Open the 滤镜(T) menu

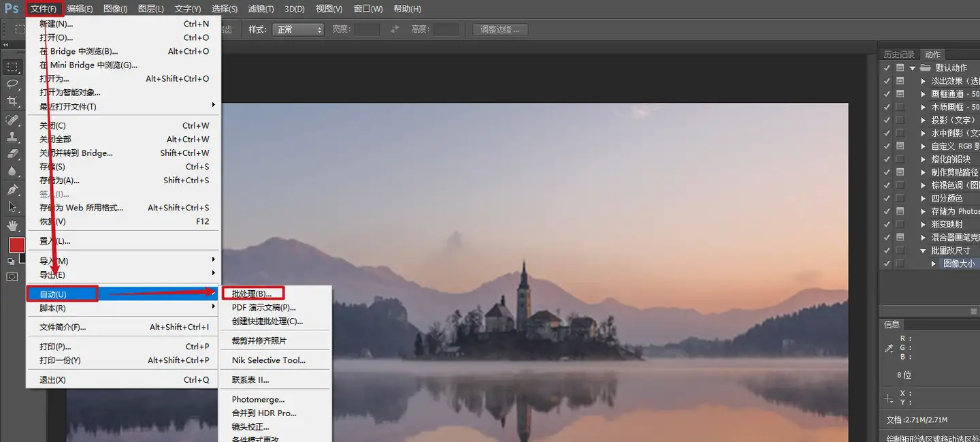click(x=261, y=9)
